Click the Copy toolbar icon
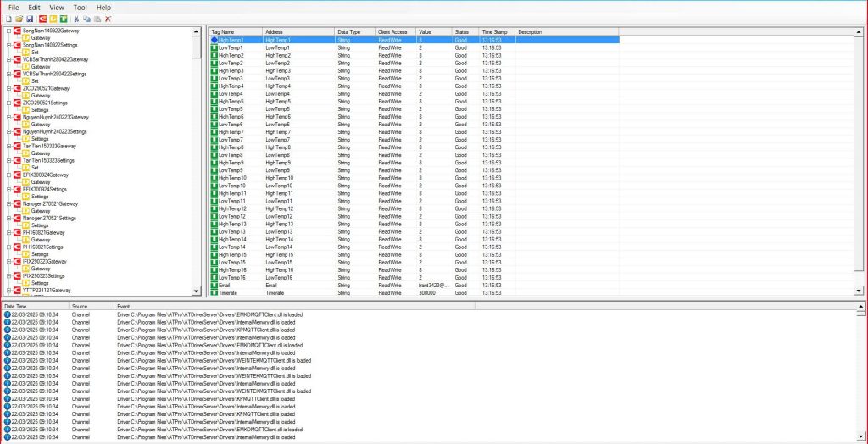868x444 pixels. pos(87,19)
